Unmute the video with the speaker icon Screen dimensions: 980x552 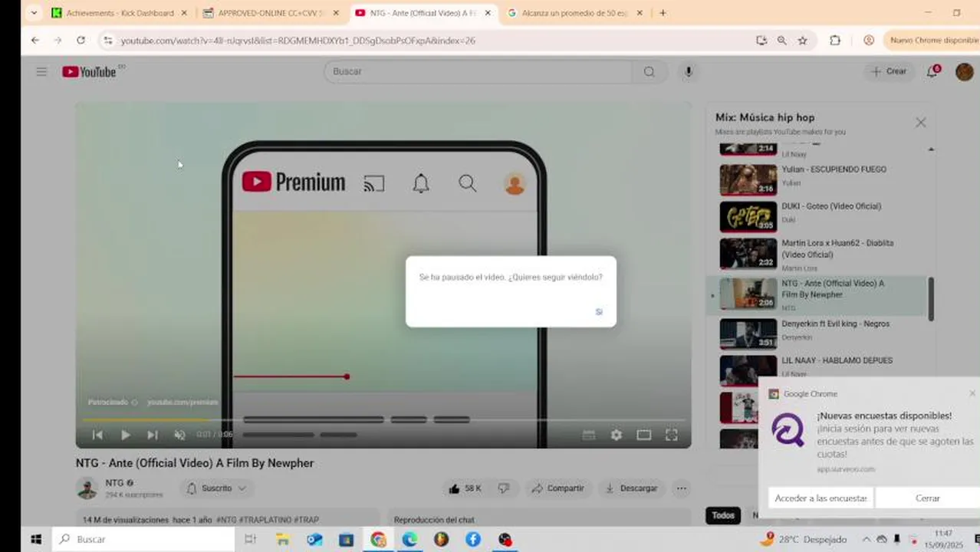tap(179, 435)
